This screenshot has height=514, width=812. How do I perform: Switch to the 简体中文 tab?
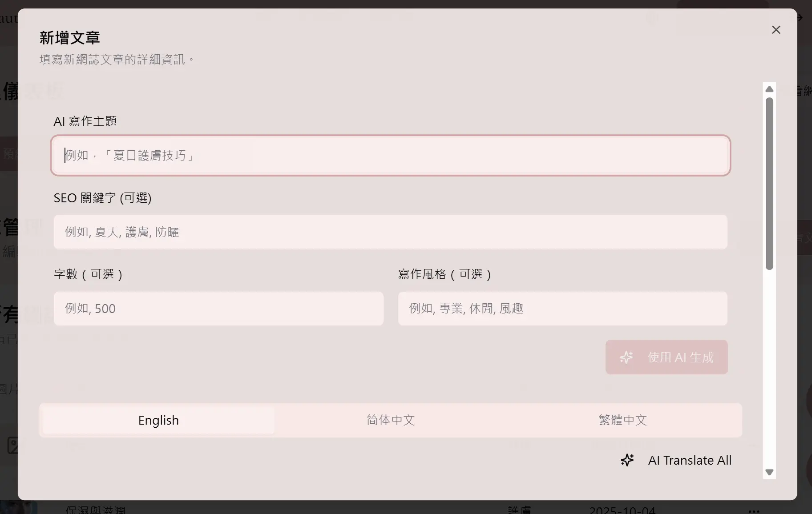coord(390,420)
